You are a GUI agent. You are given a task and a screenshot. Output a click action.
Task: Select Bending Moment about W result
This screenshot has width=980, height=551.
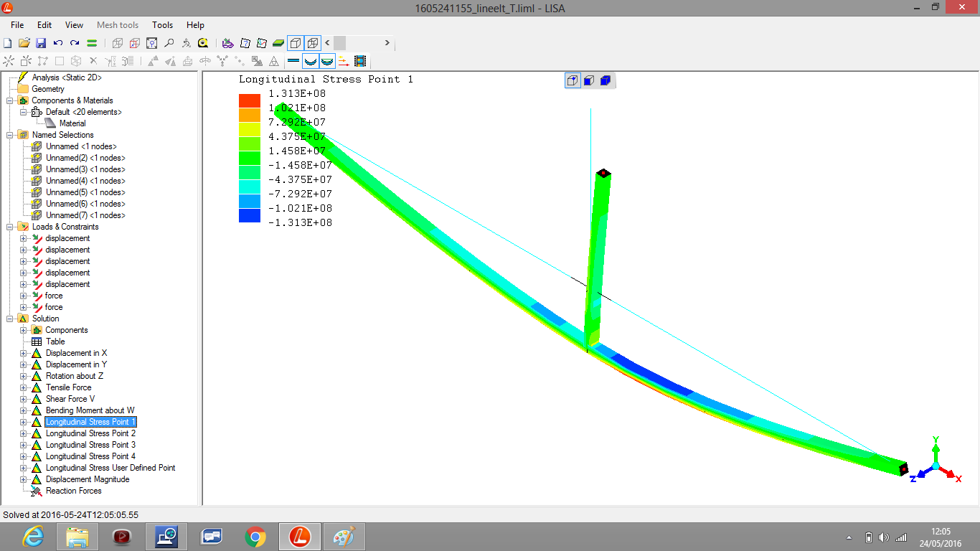90,410
